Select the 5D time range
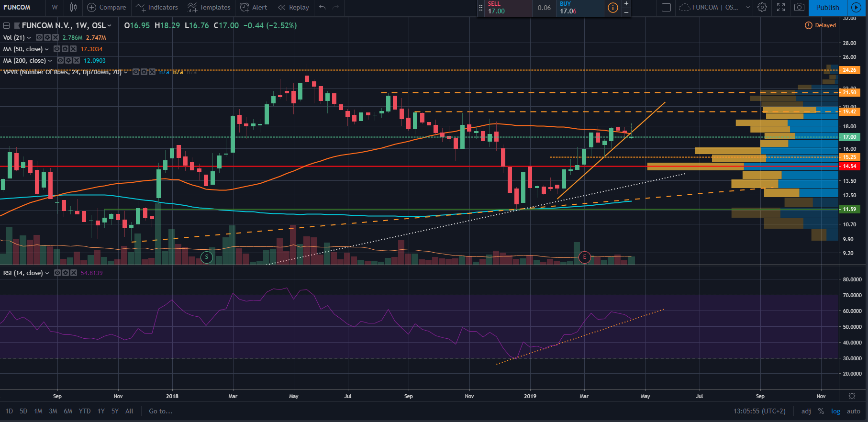 [23, 411]
